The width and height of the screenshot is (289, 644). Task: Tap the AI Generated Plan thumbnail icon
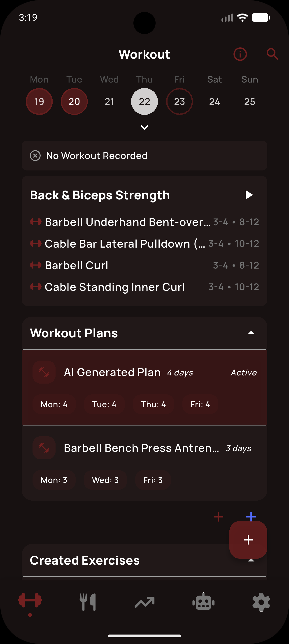tap(44, 372)
